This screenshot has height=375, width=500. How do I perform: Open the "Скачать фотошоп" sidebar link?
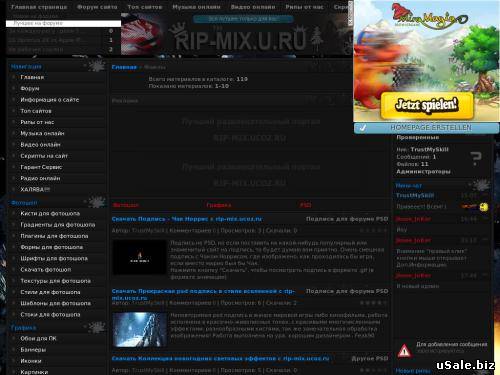46,270
